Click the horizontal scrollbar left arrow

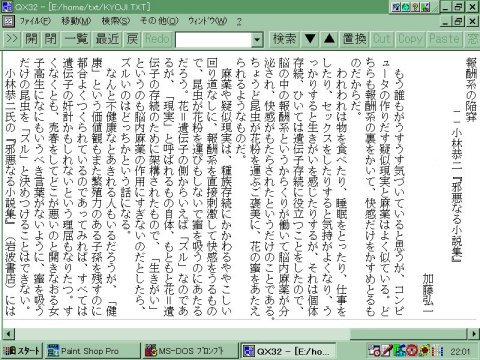tap(8, 333)
